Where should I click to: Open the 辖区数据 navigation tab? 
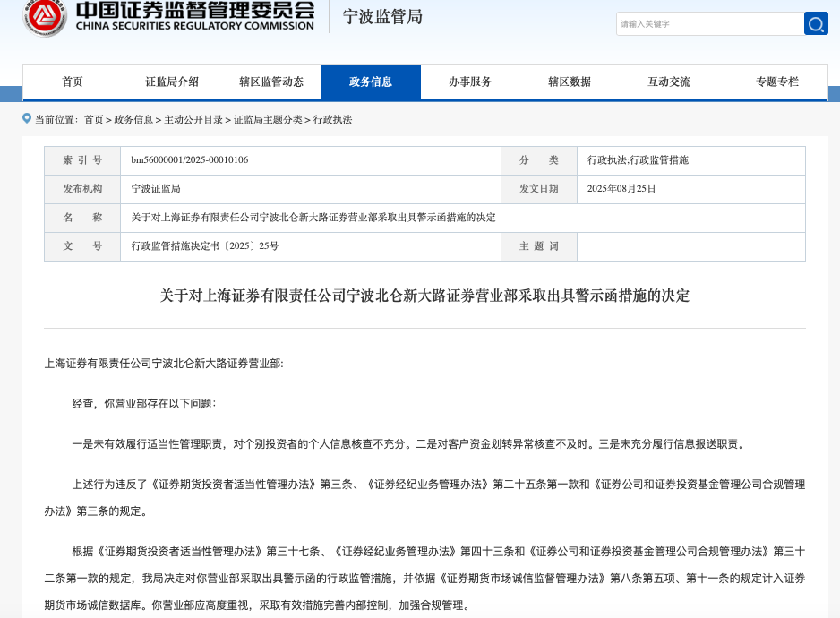tap(570, 82)
